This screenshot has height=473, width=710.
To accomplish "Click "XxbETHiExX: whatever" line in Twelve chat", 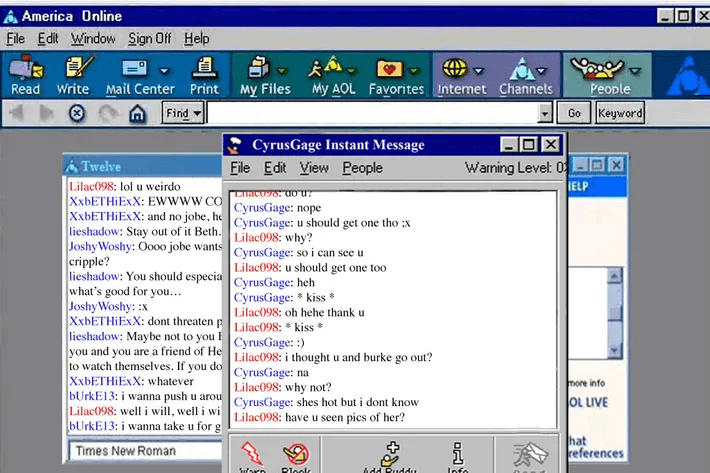I will click(x=131, y=381).
